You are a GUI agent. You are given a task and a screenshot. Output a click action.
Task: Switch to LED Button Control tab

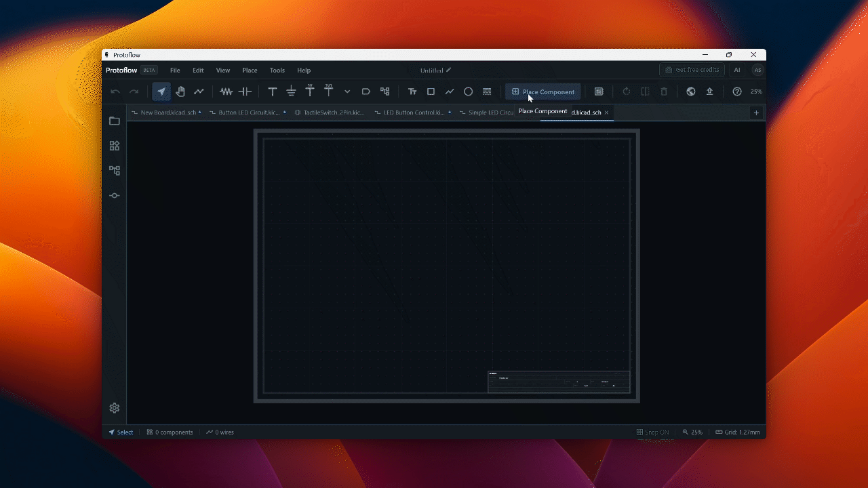pos(413,113)
